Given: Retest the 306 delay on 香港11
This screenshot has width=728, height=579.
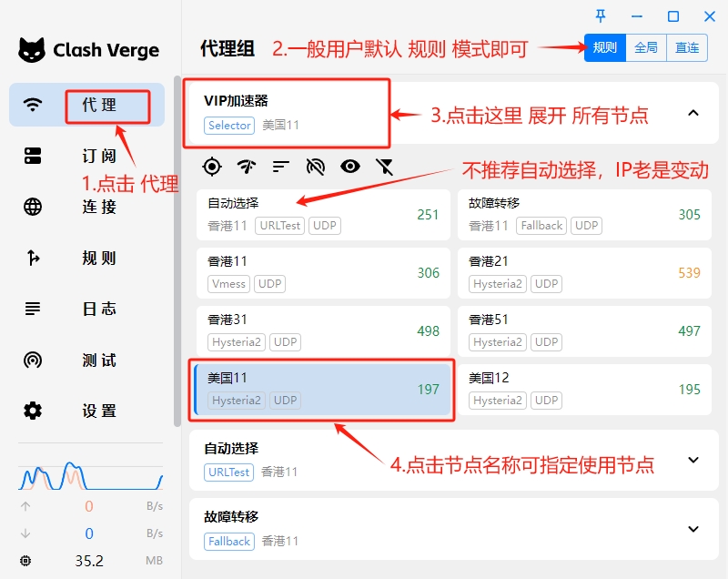Looking at the screenshot, I should pyautogui.click(x=428, y=272).
